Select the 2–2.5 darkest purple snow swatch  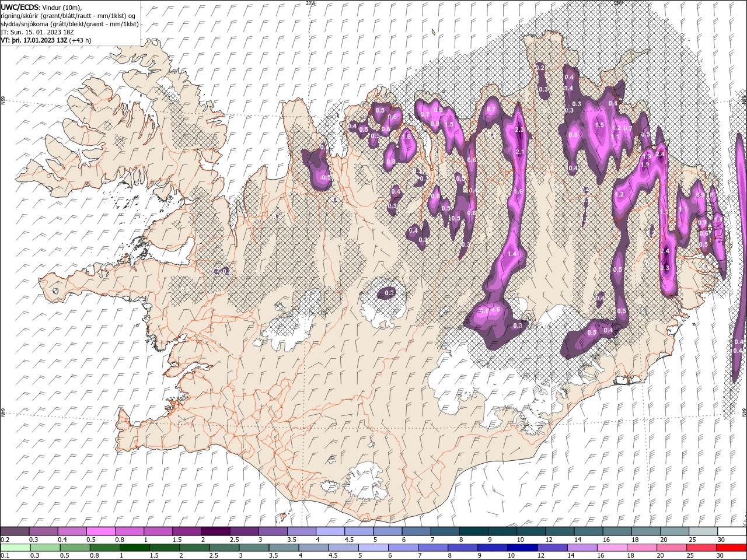tap(215, 531)
